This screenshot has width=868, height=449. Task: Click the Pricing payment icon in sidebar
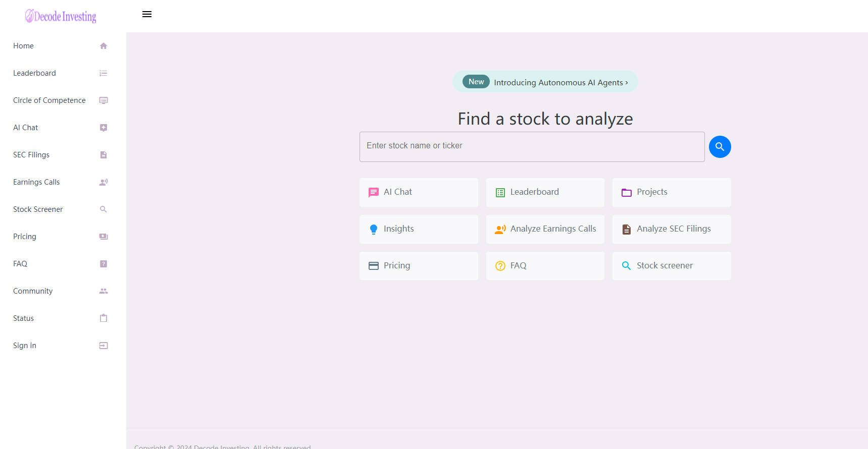pos(104,237)
